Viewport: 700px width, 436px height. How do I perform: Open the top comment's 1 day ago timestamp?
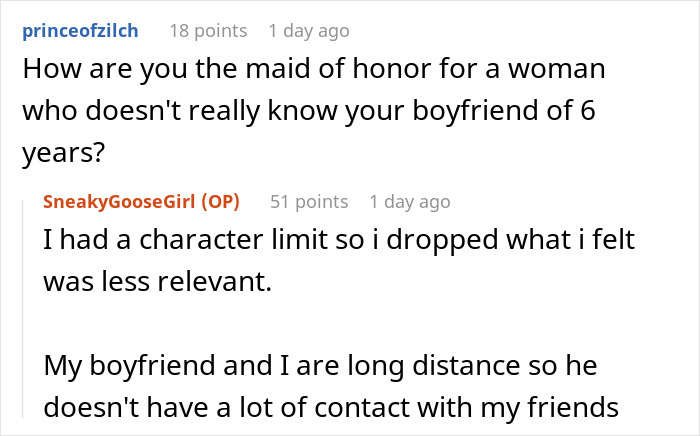309,31
